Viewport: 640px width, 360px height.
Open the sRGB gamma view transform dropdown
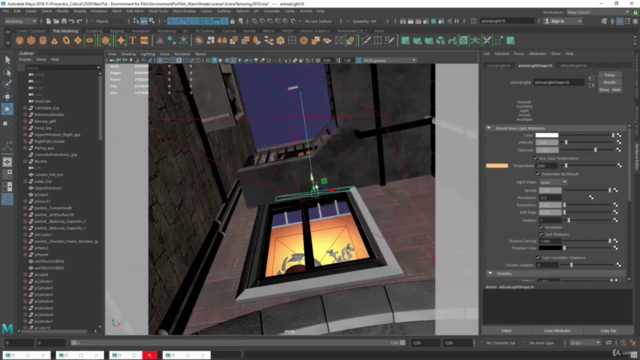point(389,60)
